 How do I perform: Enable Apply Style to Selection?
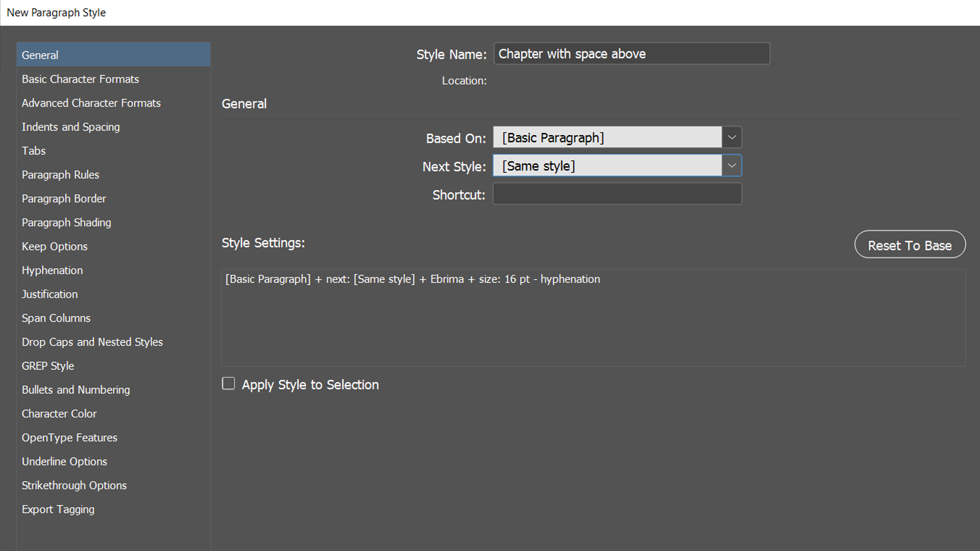[228, 383]
